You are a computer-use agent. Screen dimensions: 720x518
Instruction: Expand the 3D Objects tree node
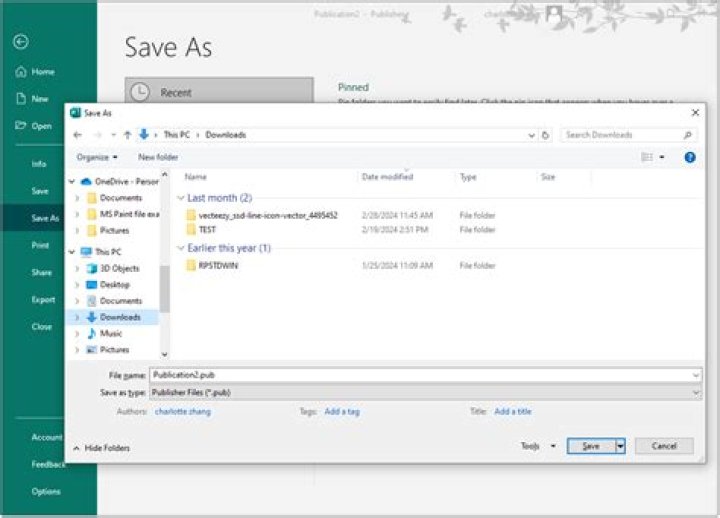click(77, 269)
